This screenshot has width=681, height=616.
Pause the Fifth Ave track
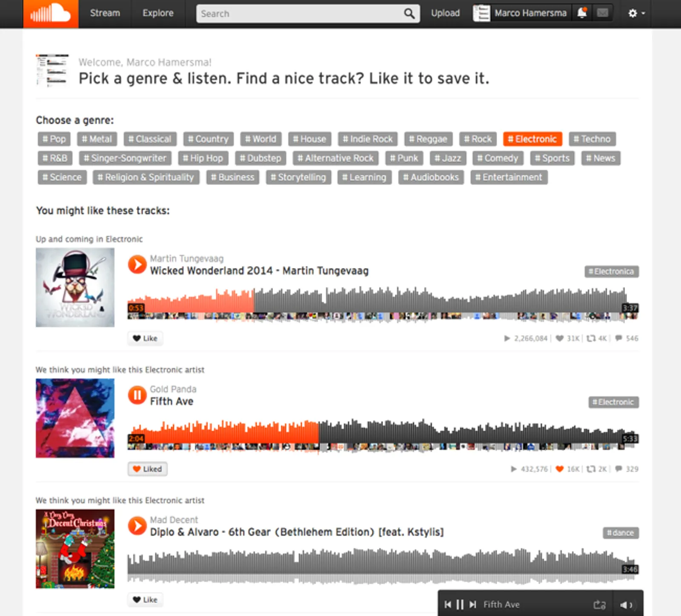coord(137,395)
